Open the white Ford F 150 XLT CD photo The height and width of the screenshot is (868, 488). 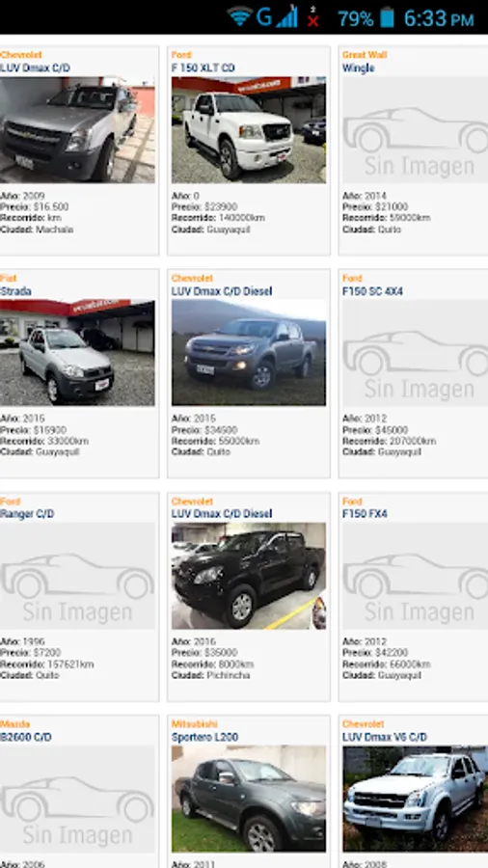tap(249, 130)
